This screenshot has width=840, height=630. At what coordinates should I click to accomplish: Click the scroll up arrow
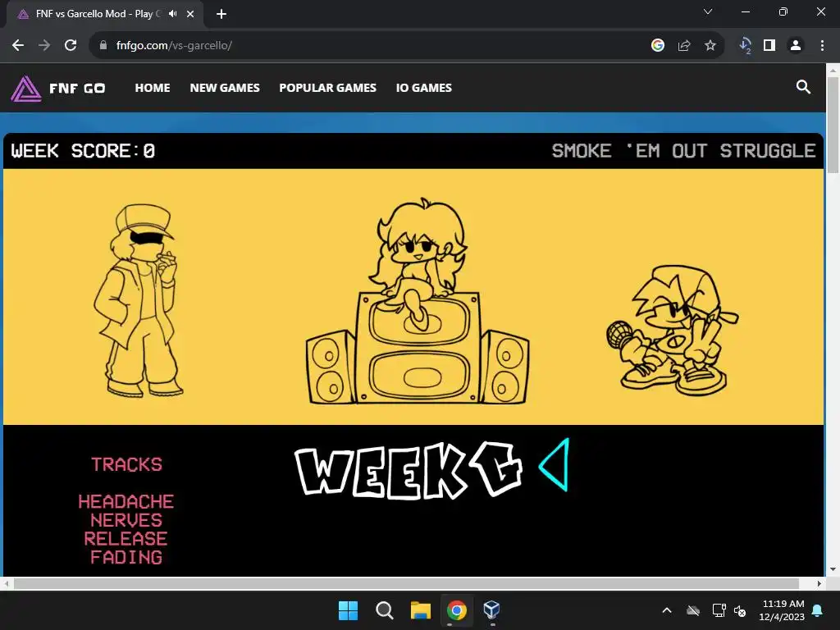833,70
